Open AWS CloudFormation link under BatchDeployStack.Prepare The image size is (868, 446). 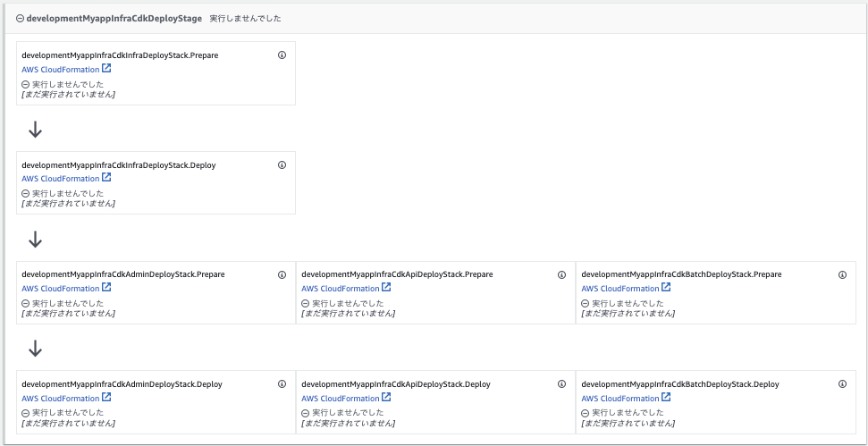click(x=626, y=289)
